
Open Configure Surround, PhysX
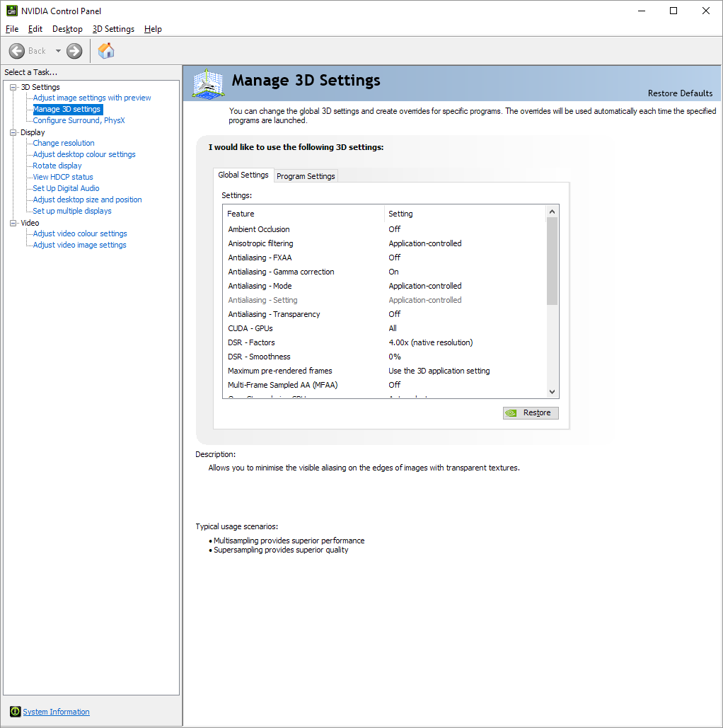point(79,120)
